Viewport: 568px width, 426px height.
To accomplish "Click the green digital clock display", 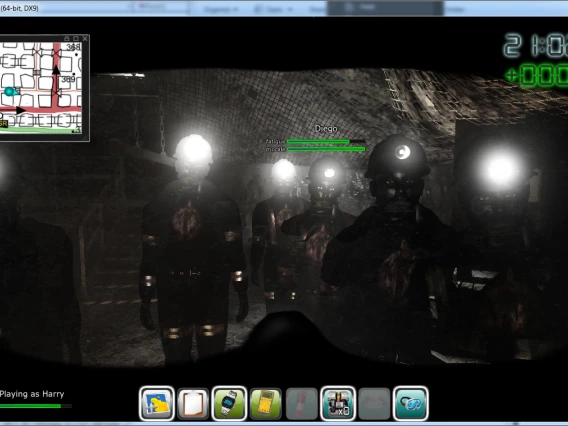I will tap(536, 46).
